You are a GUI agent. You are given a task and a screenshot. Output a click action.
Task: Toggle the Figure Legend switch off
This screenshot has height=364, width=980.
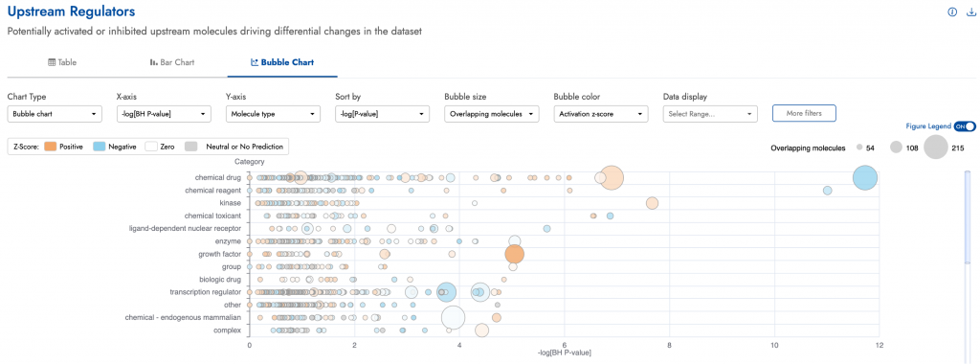click(965, 126)
